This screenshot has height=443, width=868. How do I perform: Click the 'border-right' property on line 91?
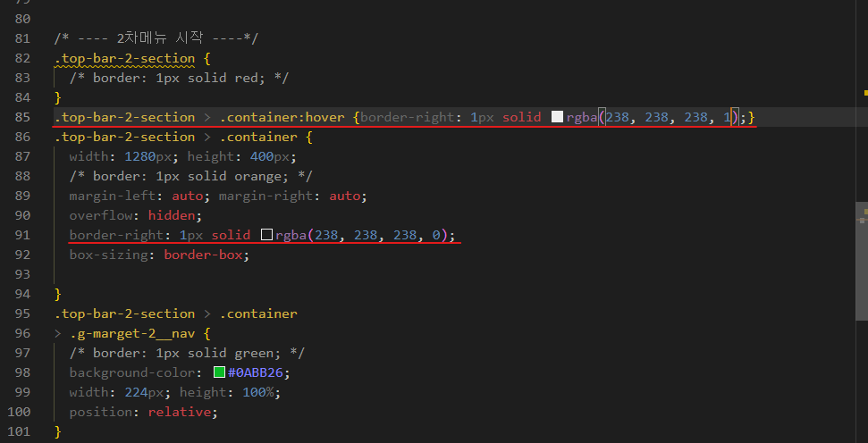pyautogui.click(x=116, y=235)
